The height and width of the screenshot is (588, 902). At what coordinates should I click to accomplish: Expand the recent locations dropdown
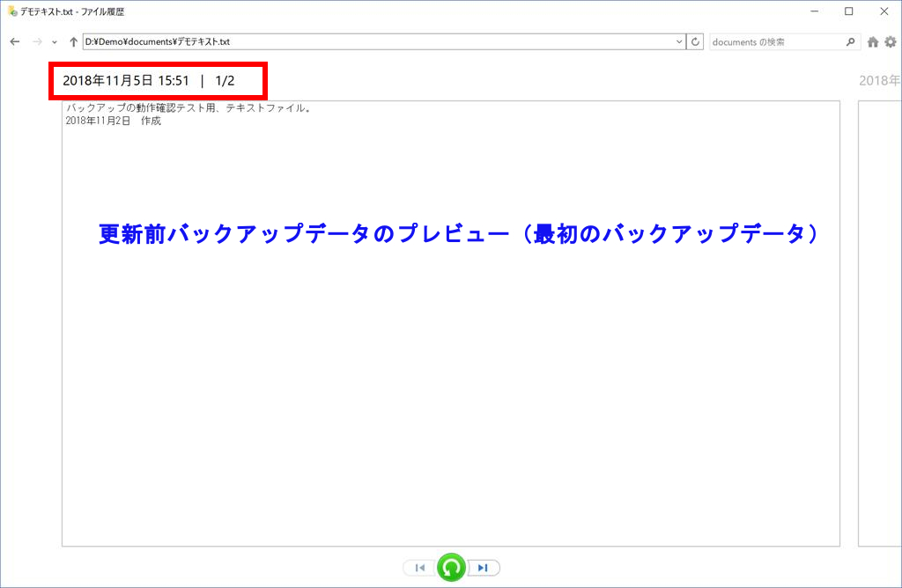click(x=55, y=41)
